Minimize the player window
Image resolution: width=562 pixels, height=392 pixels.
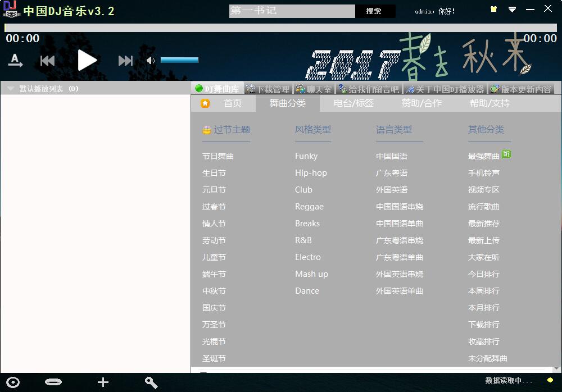pos(530,10)
